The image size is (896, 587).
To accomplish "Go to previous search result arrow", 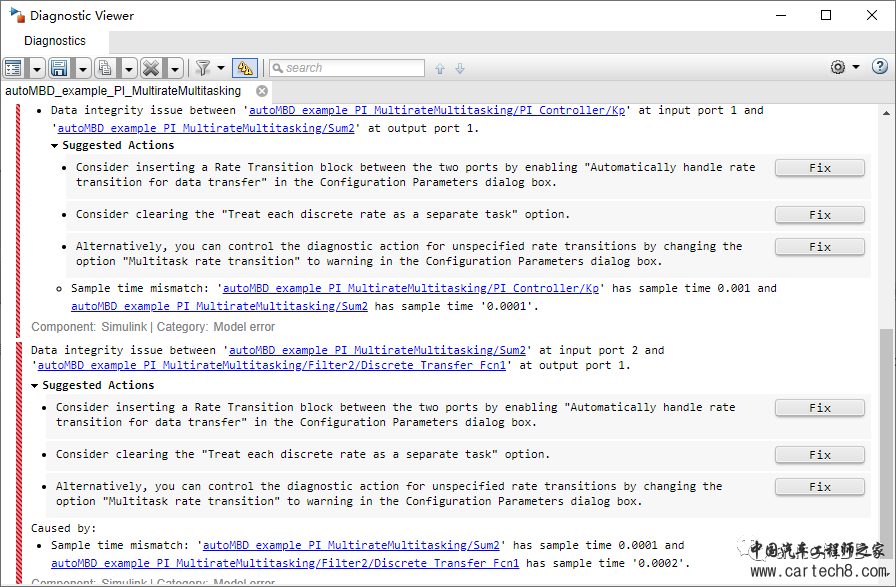I will [439, 69].
